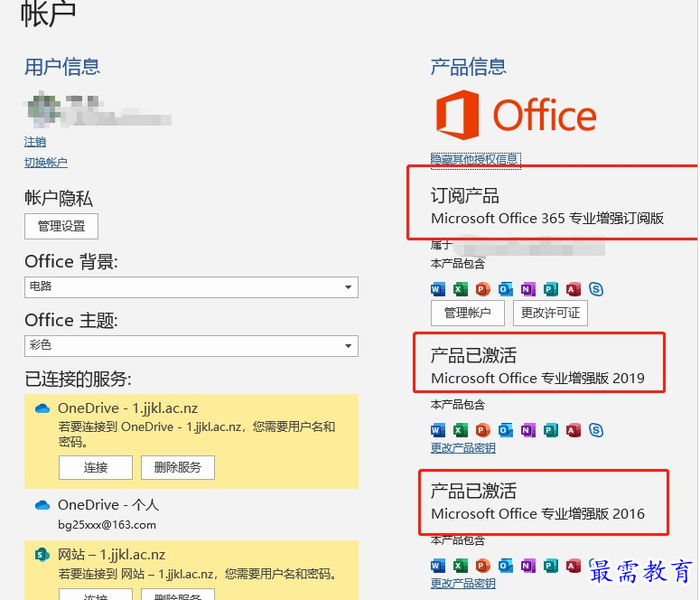Click 更改产品密钥 link under Office 2019

463,447
